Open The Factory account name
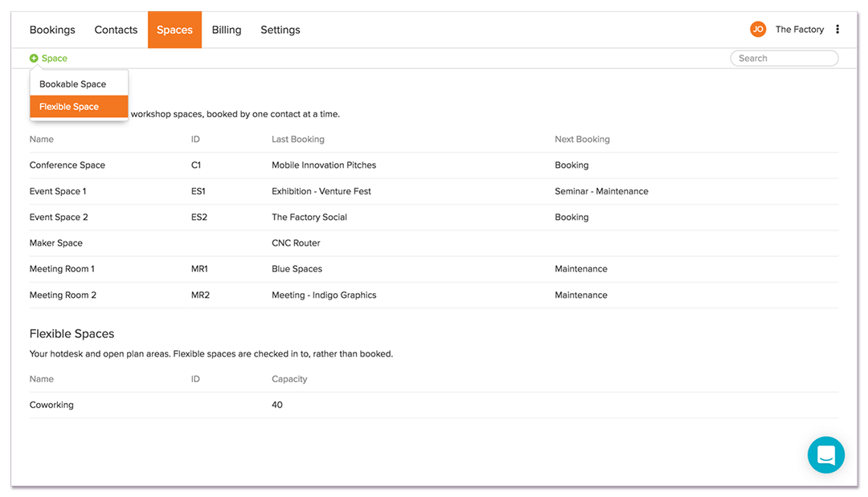The height and width of the screenshot is (497, 868). pos(799,30)
